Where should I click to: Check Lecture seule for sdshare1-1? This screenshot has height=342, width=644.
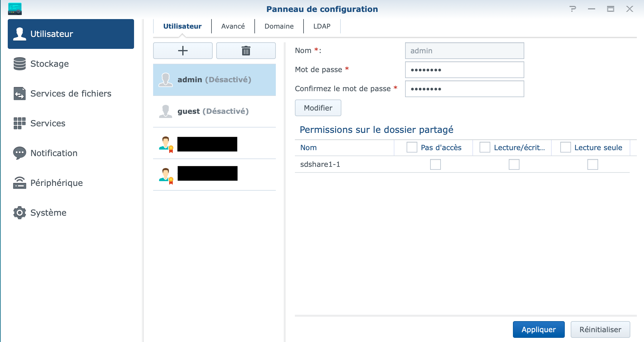click(x=592, y=164)
